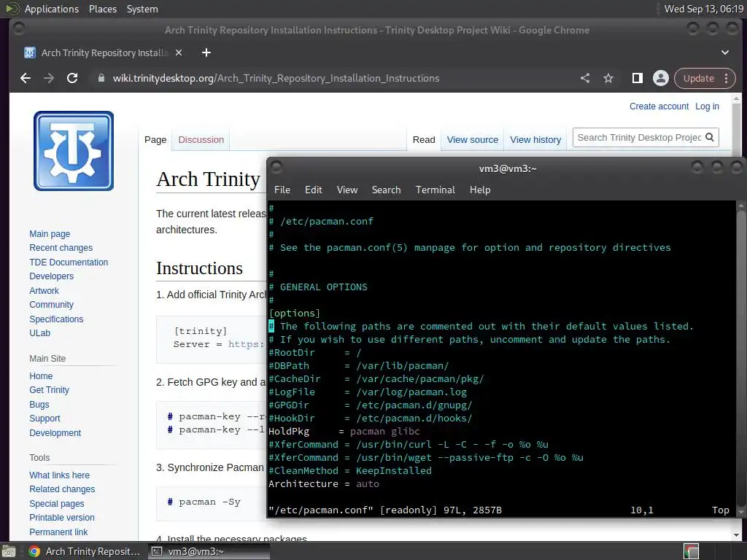Click Home under Main Site
747x560 pixels.
tap(41, 376)
